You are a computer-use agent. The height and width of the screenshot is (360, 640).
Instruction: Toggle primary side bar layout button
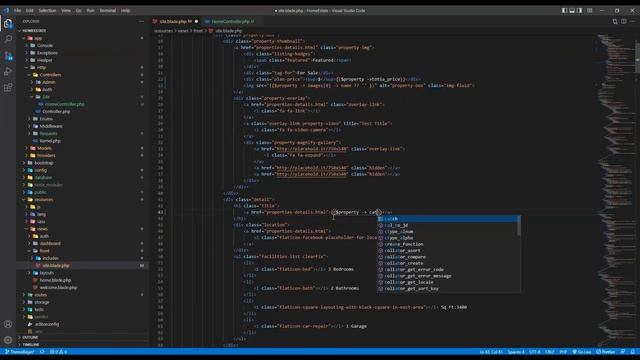coord(564,11)
